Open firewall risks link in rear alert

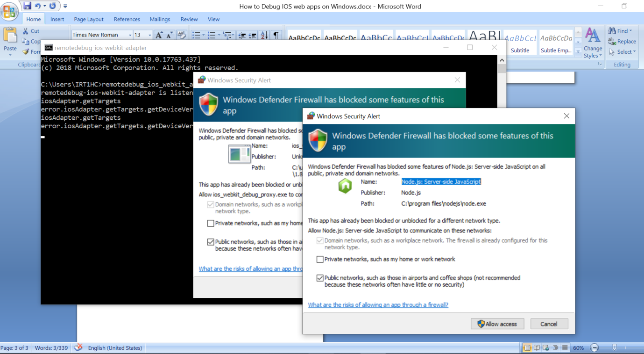click(250, 269)
